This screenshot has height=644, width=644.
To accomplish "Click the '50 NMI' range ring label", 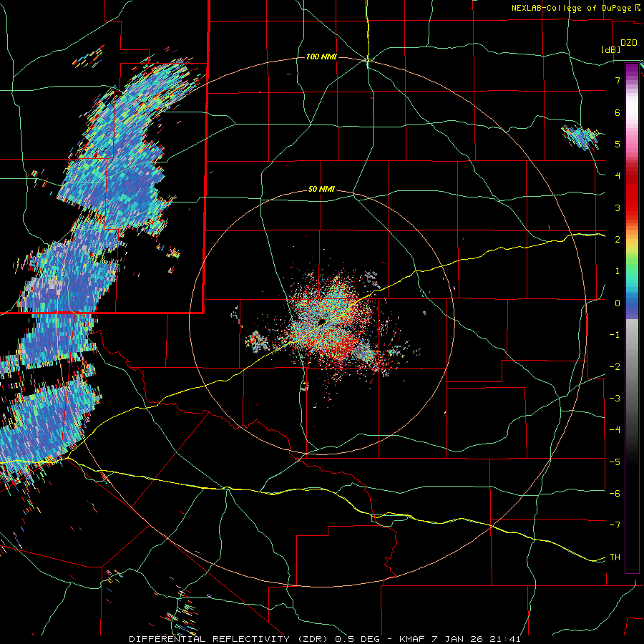I will tap(321, 190).
